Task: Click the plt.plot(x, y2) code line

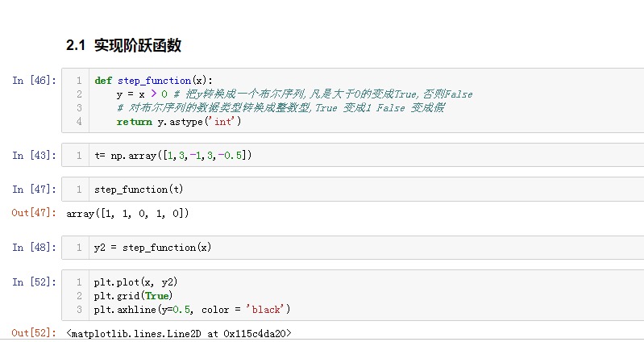Action: coord(135,282)
